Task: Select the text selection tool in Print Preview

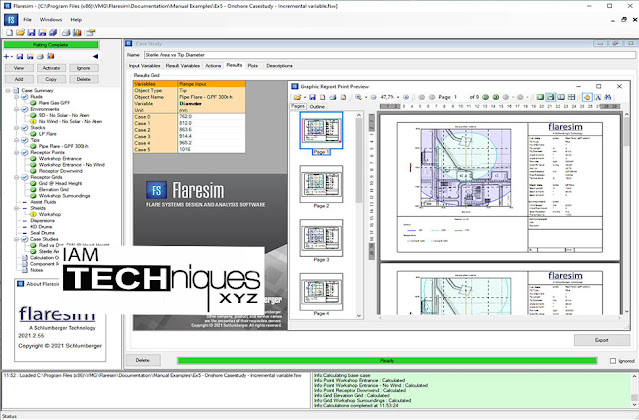Action: pos(597,97)
